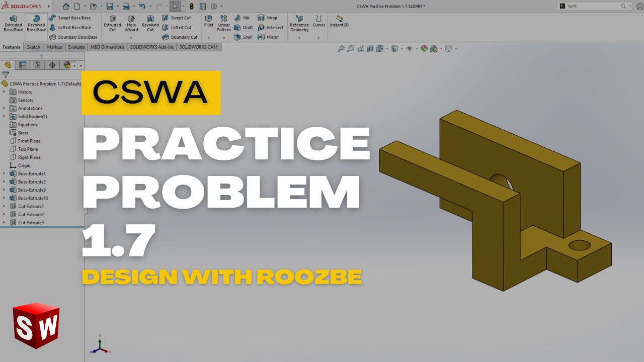
Task: Open the Hole Wizard dropdown arrow
Action: [131, 38]
